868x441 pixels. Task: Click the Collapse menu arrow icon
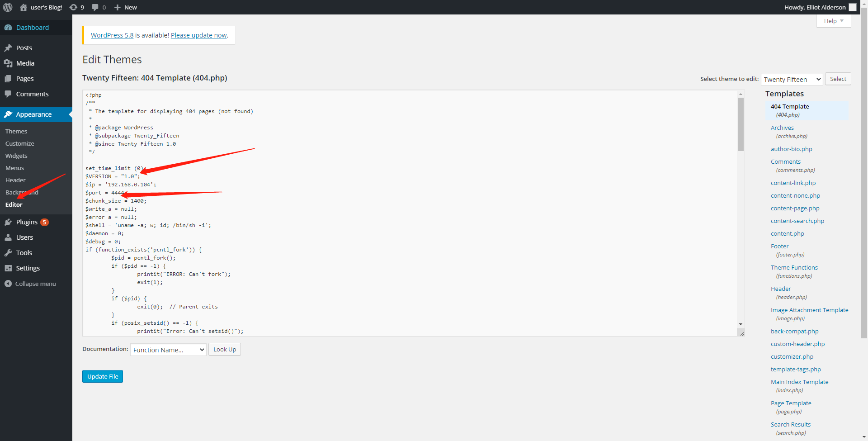coord(8,284)
